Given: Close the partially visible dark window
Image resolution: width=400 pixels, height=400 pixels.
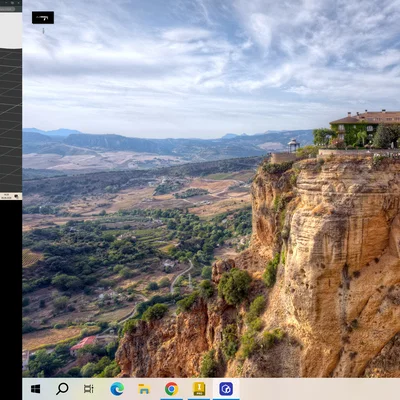Looking at the screenshot, I should pos(19,3).
